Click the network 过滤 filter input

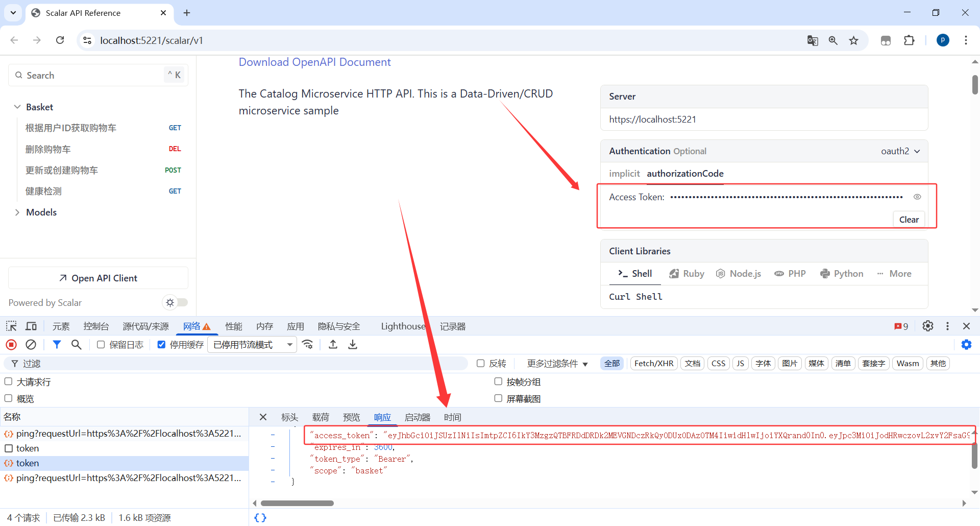click(236, 363)
